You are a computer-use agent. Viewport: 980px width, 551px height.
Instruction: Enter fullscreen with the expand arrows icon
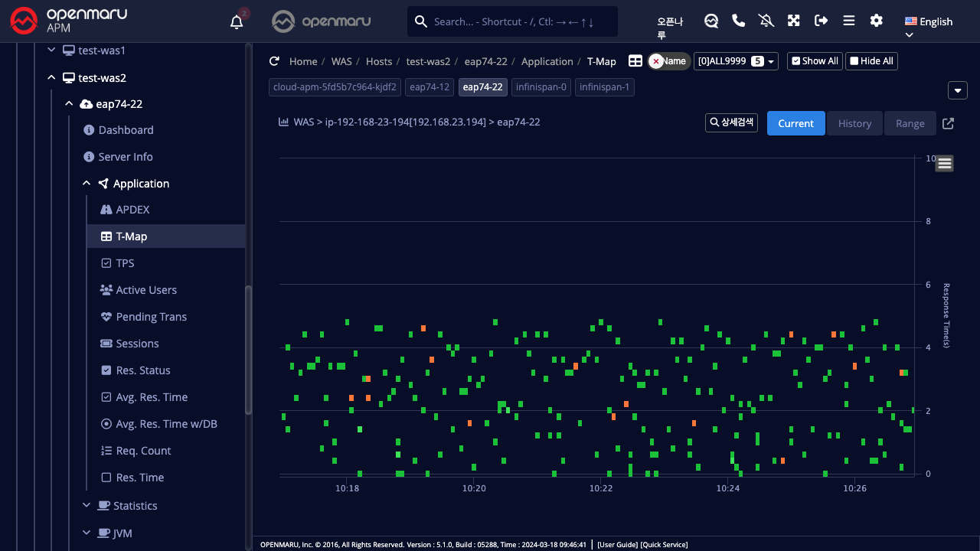[x=794, y=21]
